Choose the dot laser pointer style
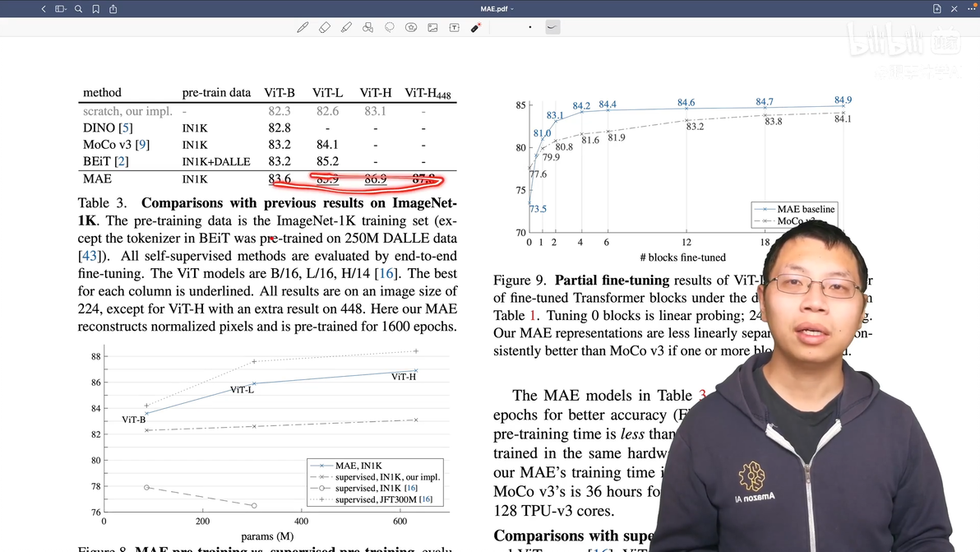This screenshot has height=552, width=980. pyautogui.click(x=530, y=27)
